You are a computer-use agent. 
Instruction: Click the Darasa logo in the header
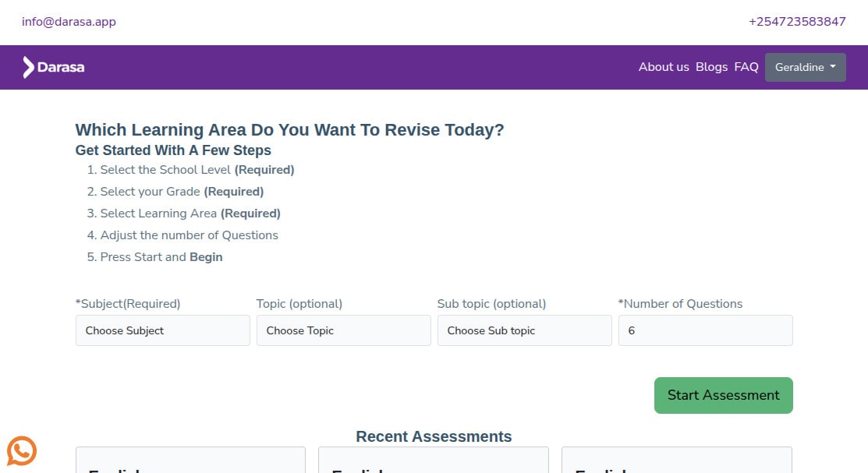pyautogui.click(x=53, y=67)
